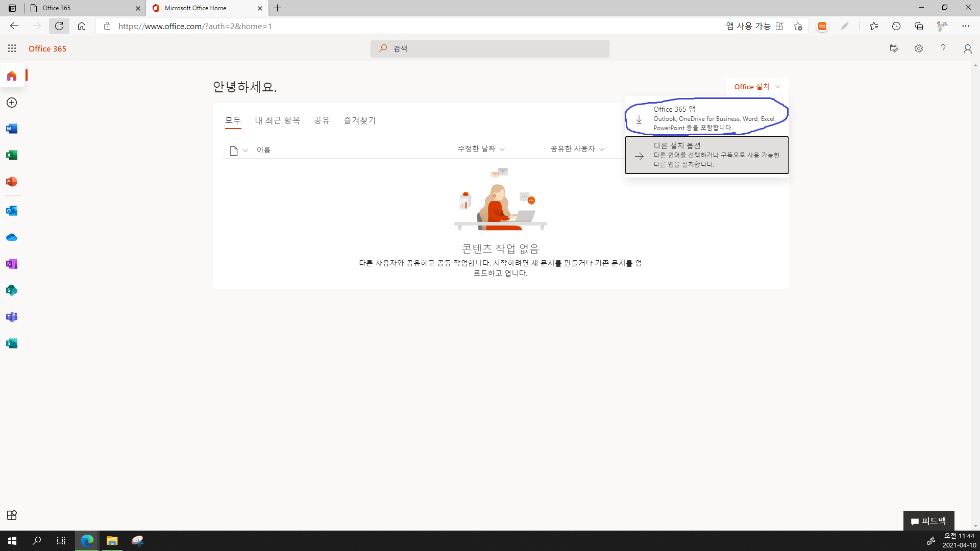Filter by 공유한 사용자 column
980x551 pixels.
point(577,149)
